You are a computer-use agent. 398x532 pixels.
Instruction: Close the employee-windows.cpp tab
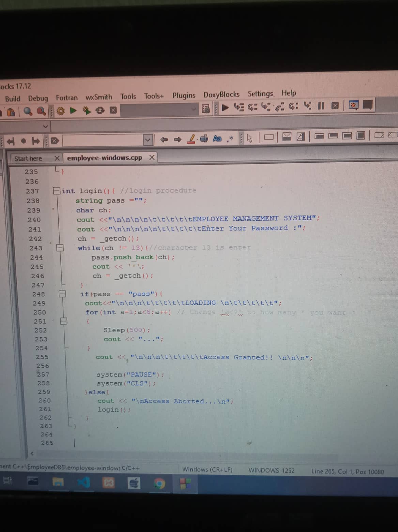(x=152, y=157)
